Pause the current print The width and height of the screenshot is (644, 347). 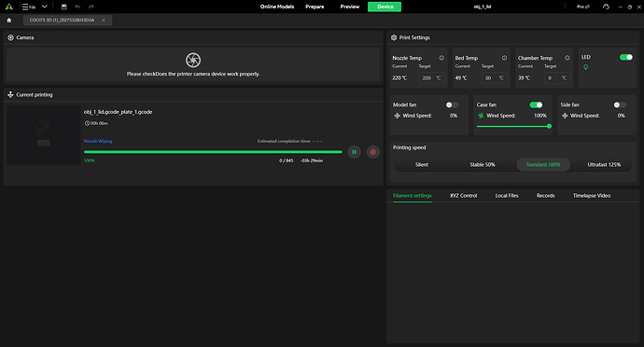pos(354,152)
